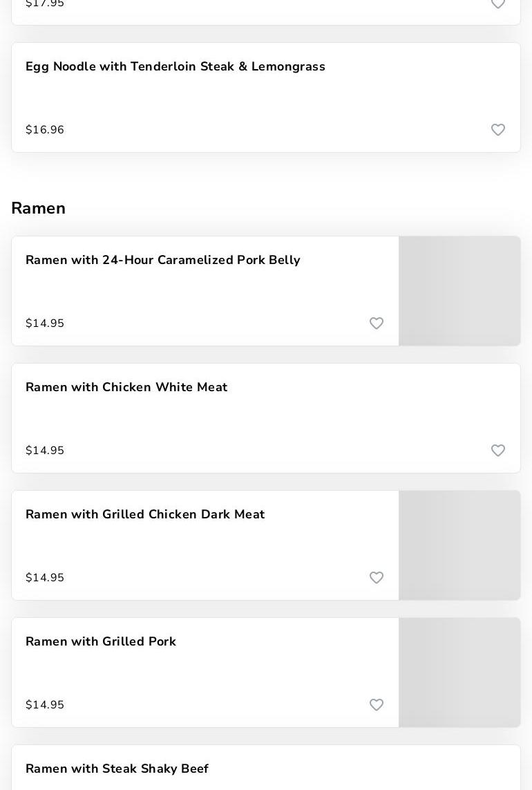Select the Ramen with Chicken White Meat title
Viewport: 532px width, 790px height.
point(126,388)
